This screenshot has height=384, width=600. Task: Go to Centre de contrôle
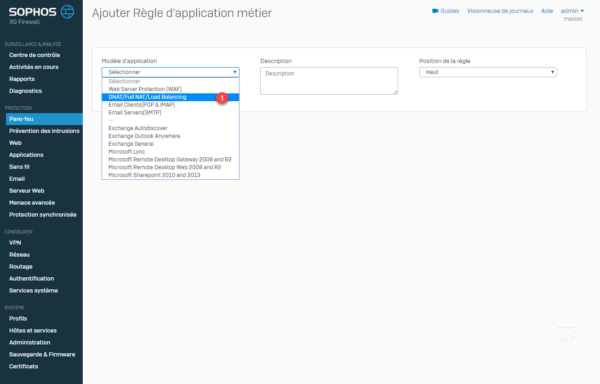pyautogui.click(x=34, y=55)
